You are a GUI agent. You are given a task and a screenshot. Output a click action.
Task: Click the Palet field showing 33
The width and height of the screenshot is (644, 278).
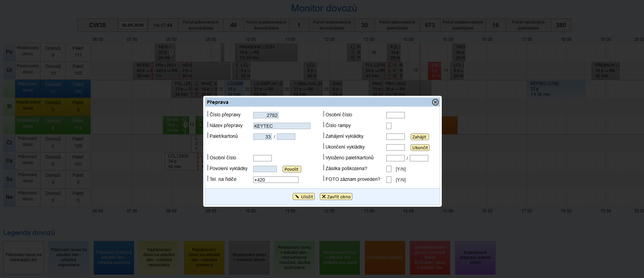click(x=262, y=136)
